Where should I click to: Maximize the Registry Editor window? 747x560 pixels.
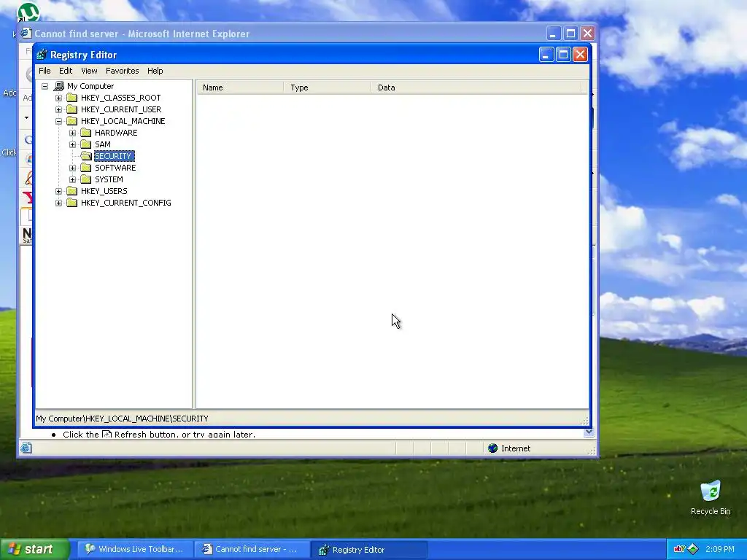click(563, 55)
